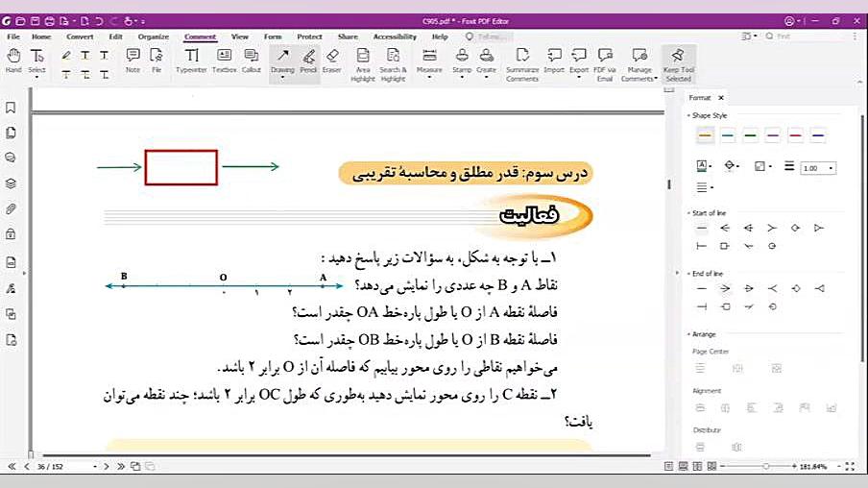Viewport: 868px width, 488px height.
Task: Switch to the Convert tab
Action: pos(80,37)
